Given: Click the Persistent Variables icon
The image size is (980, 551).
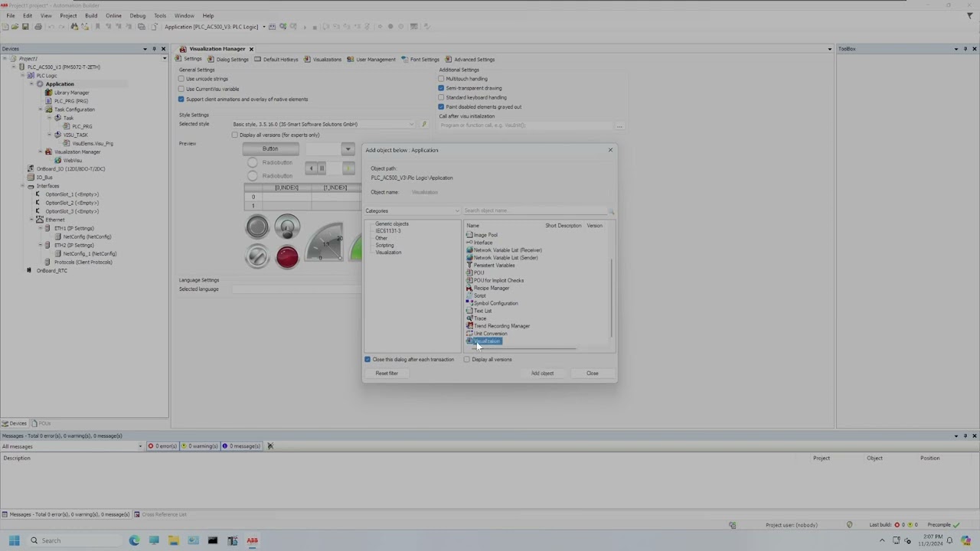Looking at the screenshot, I should pyautogui.click(x=469, y=265).
